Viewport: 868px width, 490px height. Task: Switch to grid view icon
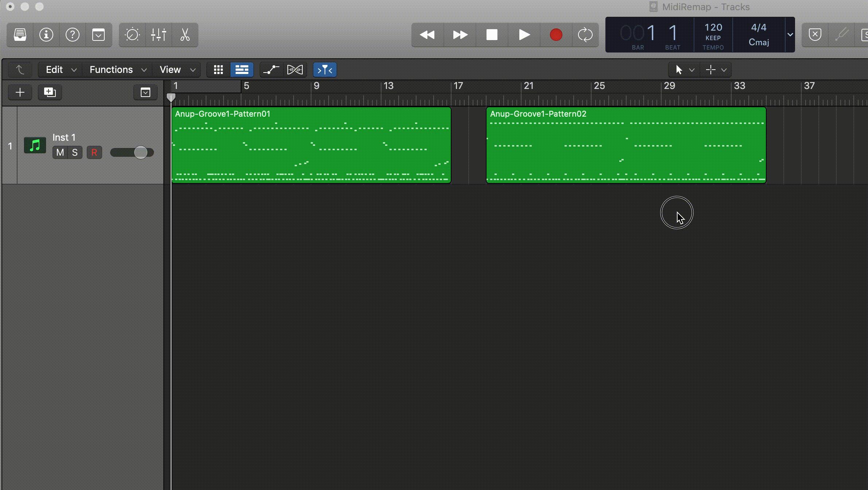pos(218,70)
